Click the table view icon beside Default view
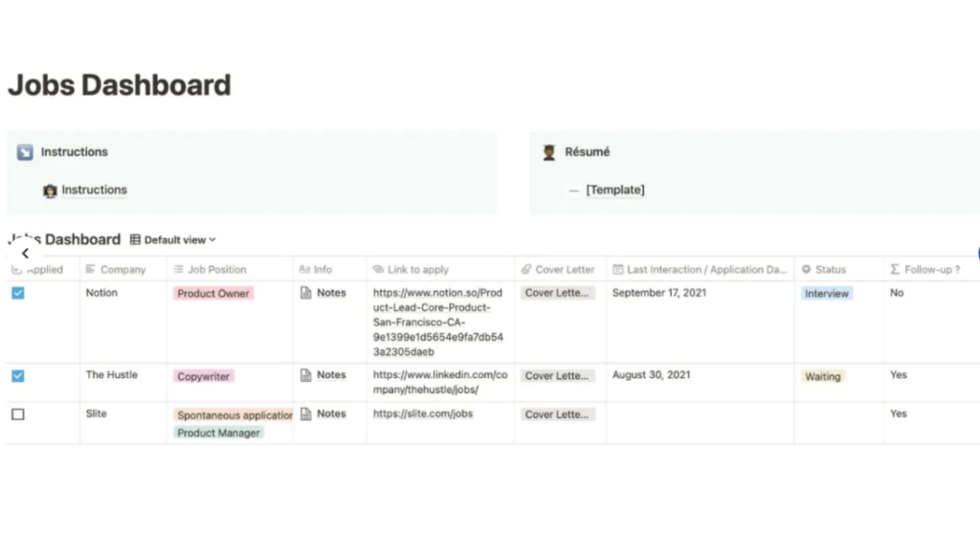Viewport: 980px width, 534px height. pyautogui.click(x=135, y=240)
